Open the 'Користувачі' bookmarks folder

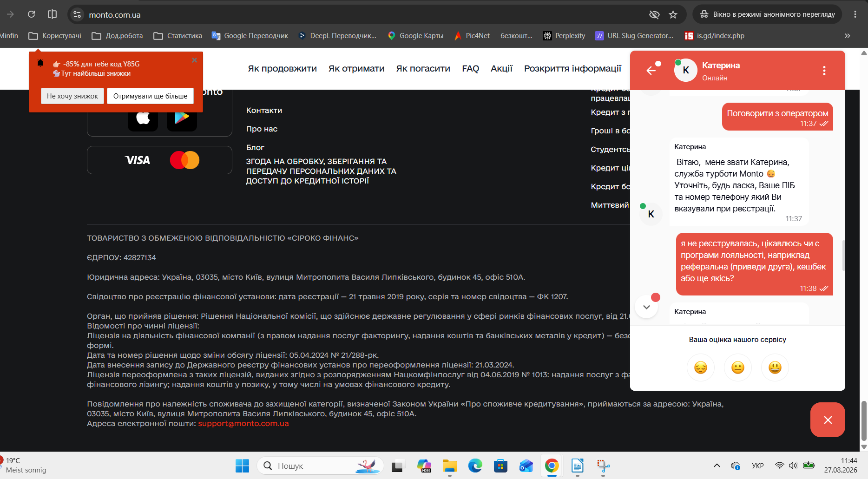point(55,36)
